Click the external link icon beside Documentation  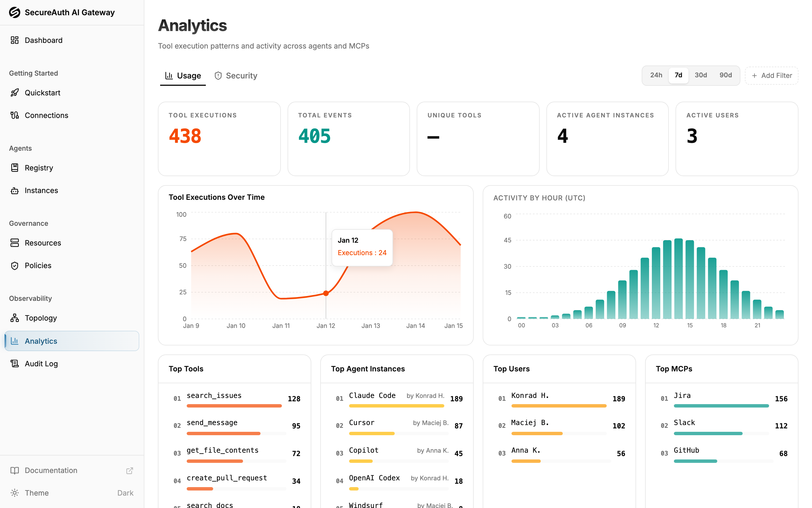pos(129,471)
